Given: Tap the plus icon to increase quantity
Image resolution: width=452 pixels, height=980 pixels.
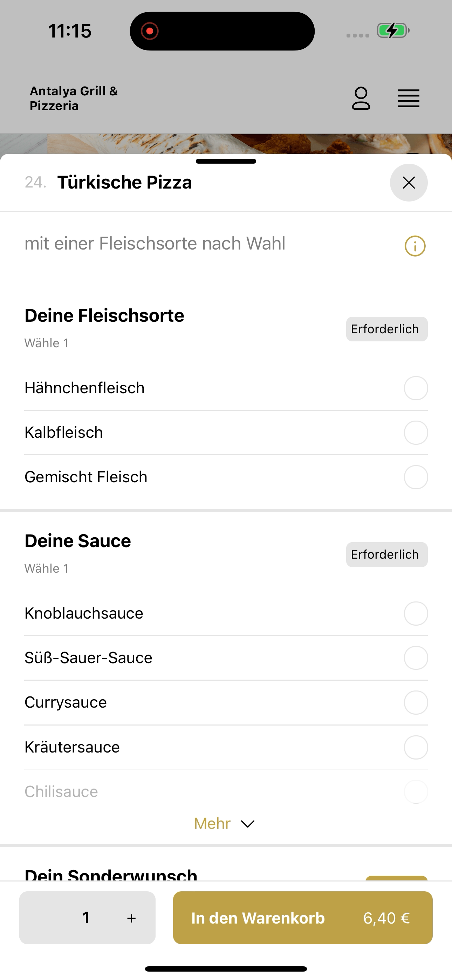Looking at the screenshot, I should click(131, 918).
